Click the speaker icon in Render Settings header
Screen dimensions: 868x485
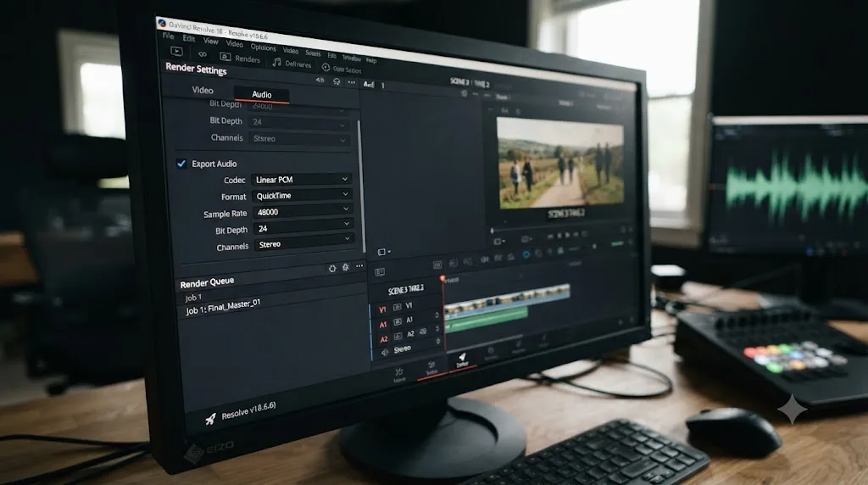point(320,81)
